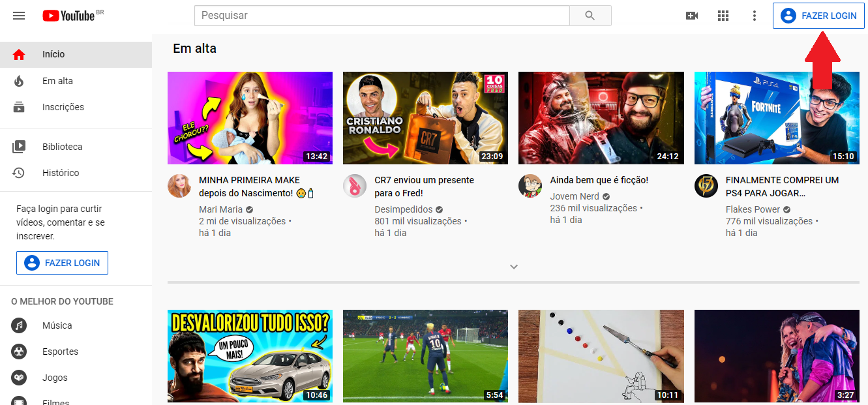Viewport: 868px width, 405px height.
Task: Open the Jovem Nerd channel avatar
Action: 530,187
